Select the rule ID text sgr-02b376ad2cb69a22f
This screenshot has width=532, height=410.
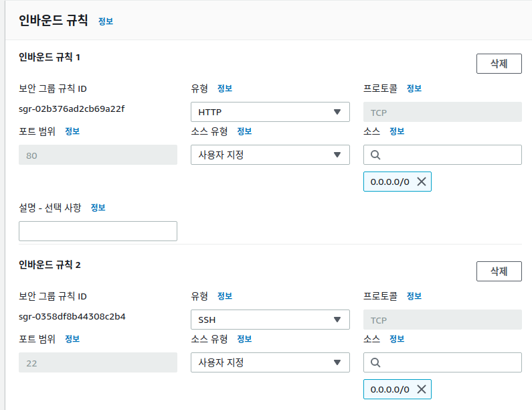pyautogui.click(x=72, y=109)
